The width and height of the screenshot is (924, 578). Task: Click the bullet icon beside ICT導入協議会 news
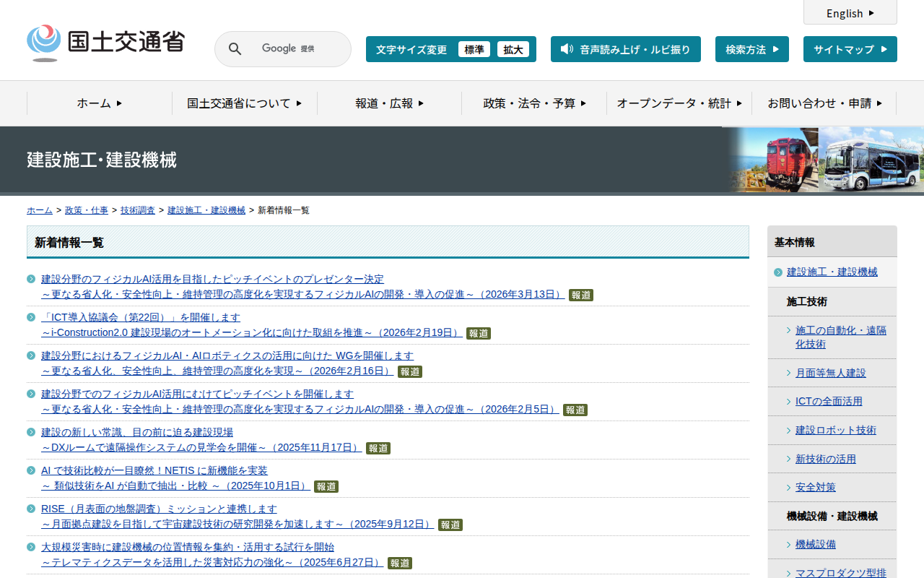(x=31, y=317)
